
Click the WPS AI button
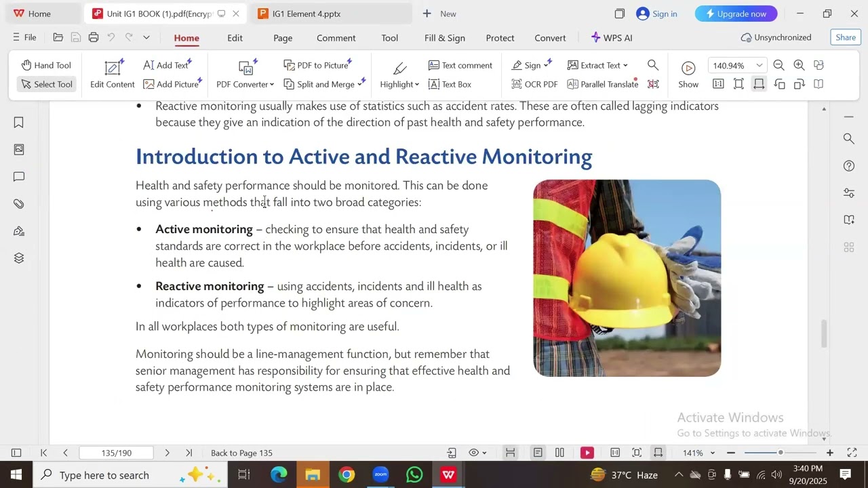tap(612, 38)
